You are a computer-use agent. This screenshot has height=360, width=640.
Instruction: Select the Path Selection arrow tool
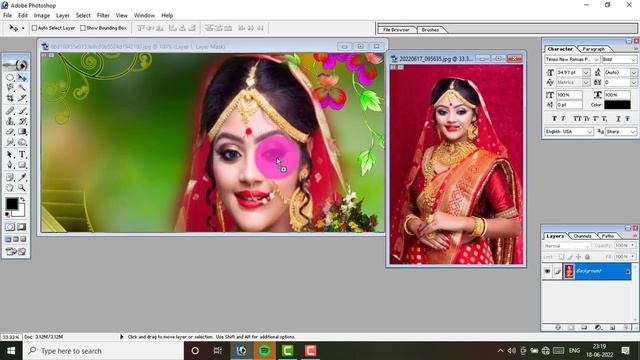pyautogui.click(x=10, y=155)
